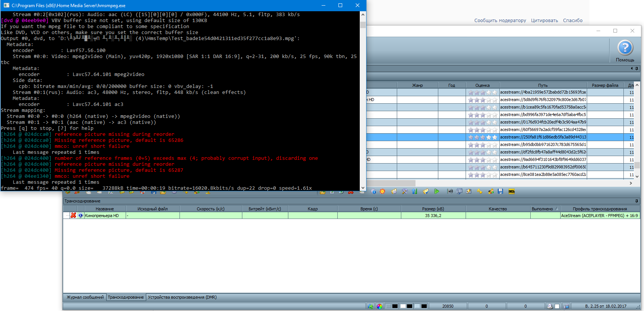
Task: Set the fifth star rating in highlighted row
Action: tap(495, 137)
